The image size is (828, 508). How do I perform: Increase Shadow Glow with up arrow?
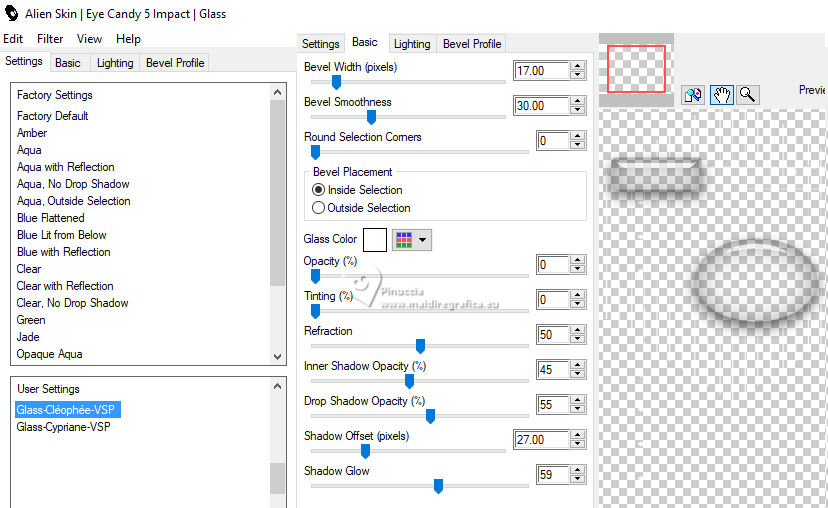(x=578, y=469)
